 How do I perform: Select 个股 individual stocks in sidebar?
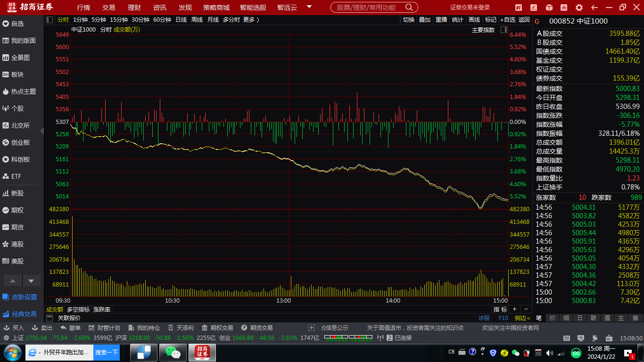[x=13, y=108]
